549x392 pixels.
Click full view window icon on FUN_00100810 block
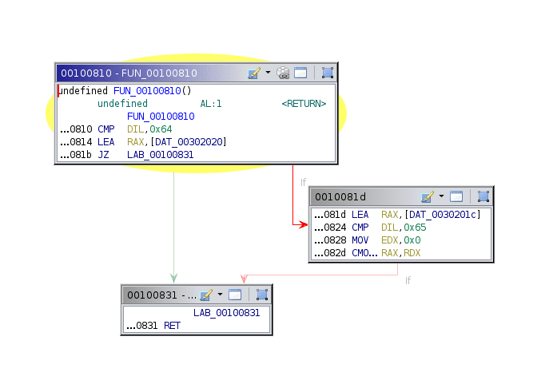(300, 73)
